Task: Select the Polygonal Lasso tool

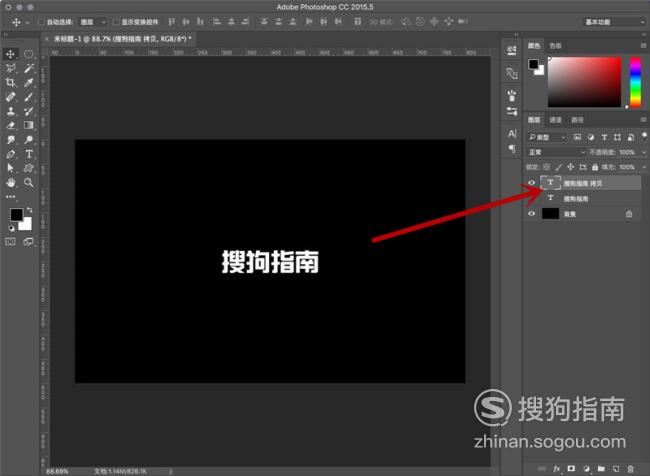Action: click(x=10, y=68)
